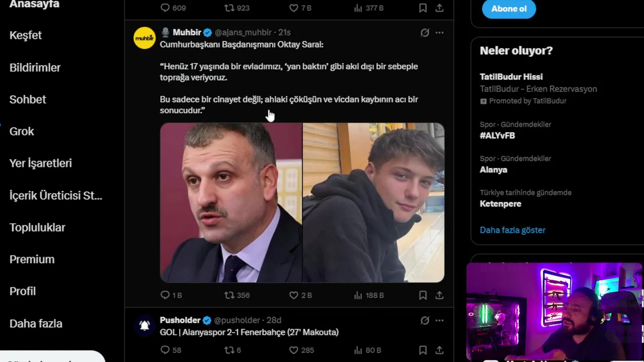Like the Pusholder goal post
This screenshot has height=362, width=644.
click(294, 350)
